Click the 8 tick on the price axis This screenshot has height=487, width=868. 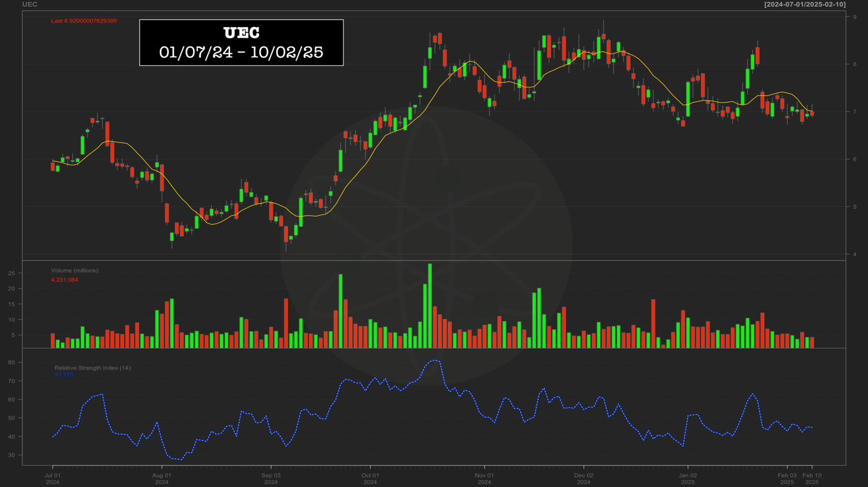click(x=855, y=64)
